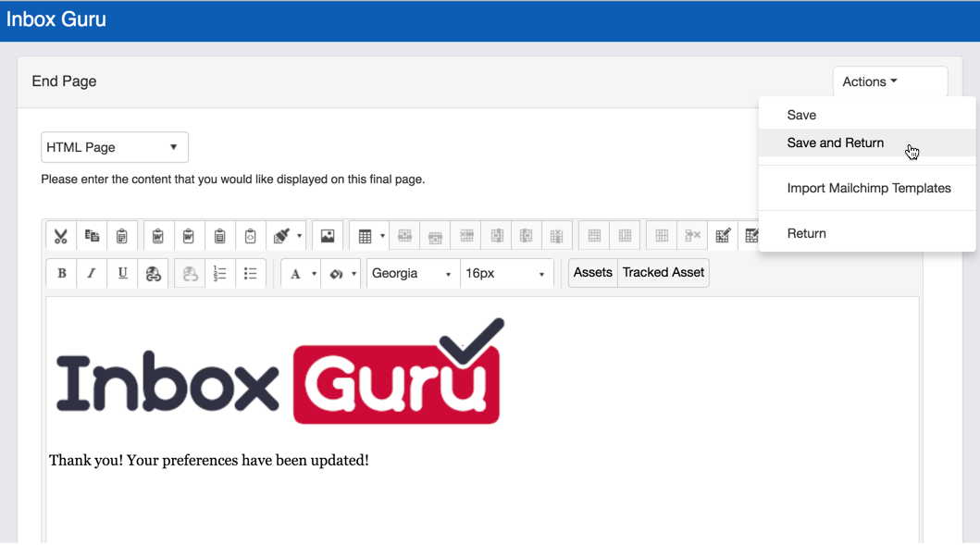Insert an image using the image icon
980x545 pixels.
coord(328,235)
